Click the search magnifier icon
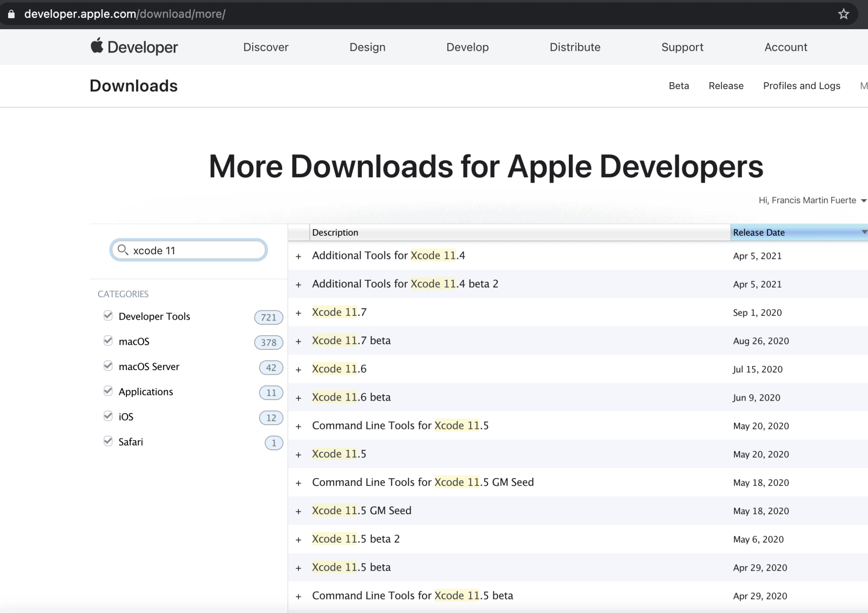Image resolution: width=868 pixels, height=613 pixels. 123,250
